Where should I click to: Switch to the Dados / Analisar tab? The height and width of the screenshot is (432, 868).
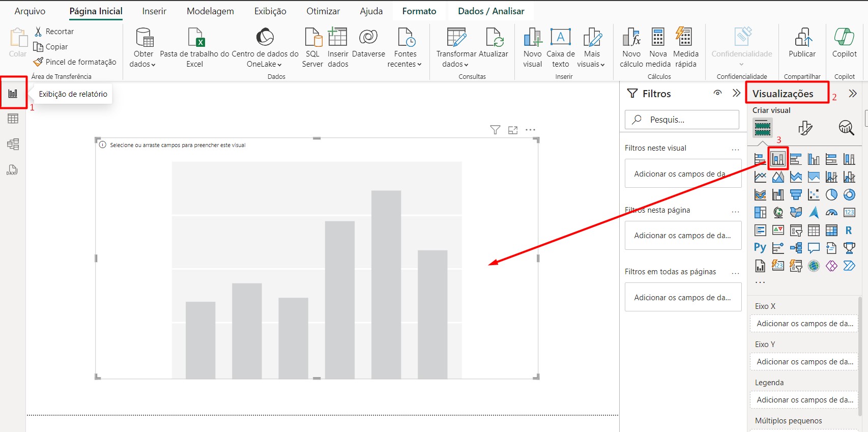click(491, 11)
